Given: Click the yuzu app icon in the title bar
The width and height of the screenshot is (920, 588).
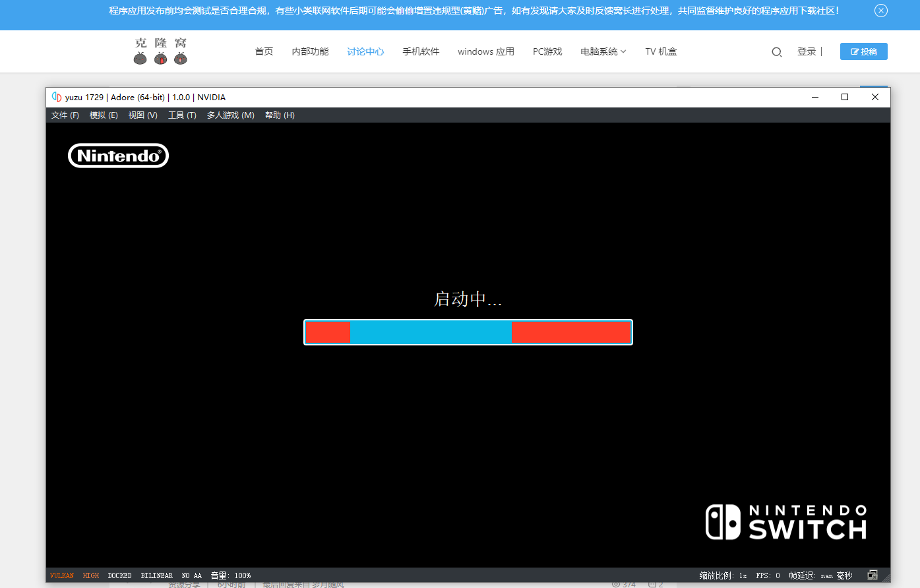Looking at the screenshot, I should [57, 97].
